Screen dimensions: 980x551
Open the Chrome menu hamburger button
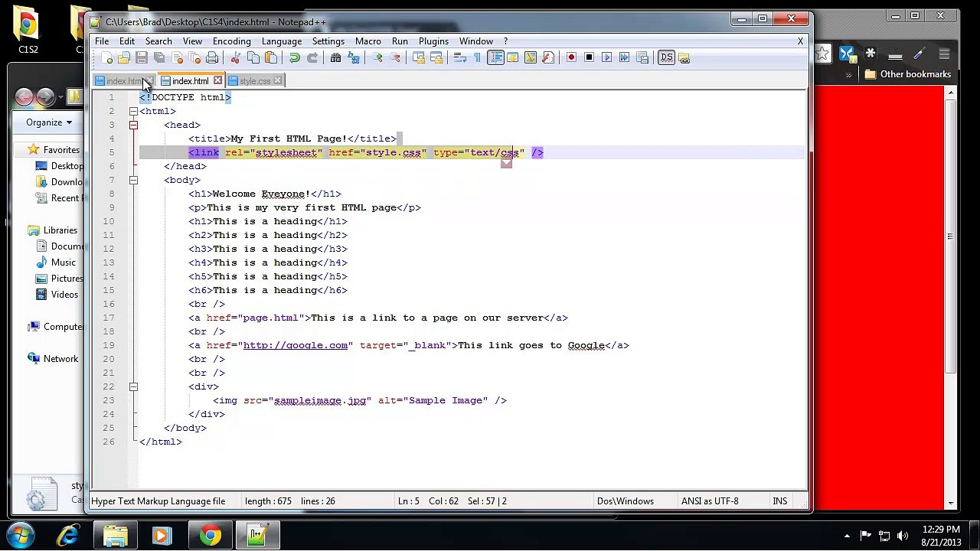(944, 54)
